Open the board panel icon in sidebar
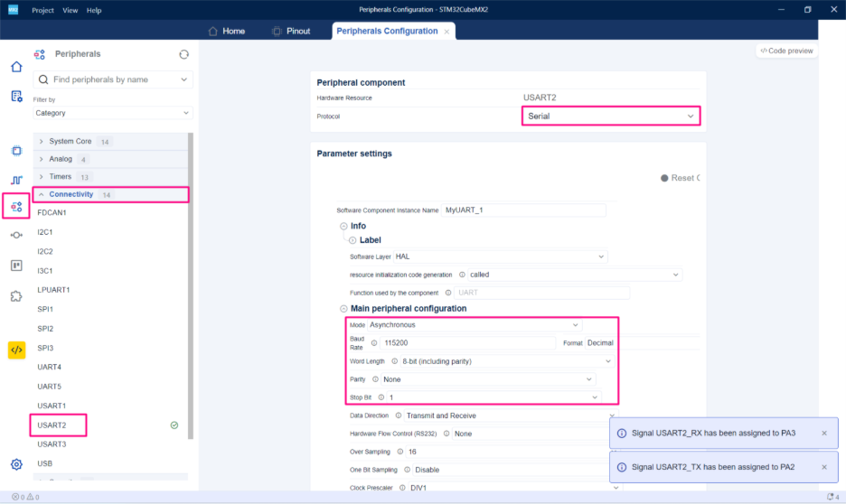 pyautogui.click(x=17, y=266)
